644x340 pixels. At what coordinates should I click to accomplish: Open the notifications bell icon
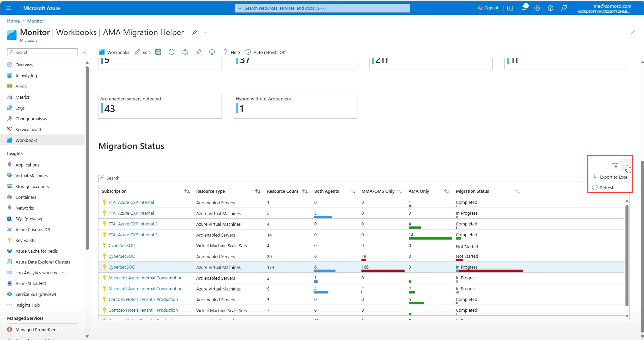coord(524,8)
